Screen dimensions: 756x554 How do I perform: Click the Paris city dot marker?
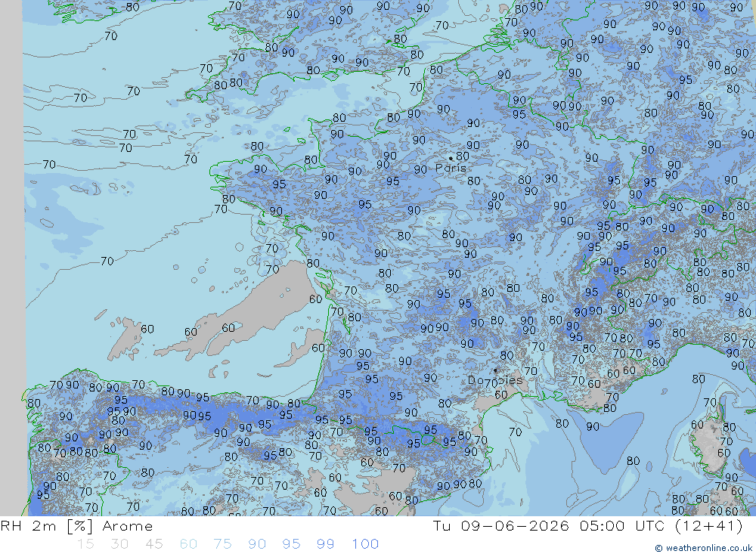[451, 158]
